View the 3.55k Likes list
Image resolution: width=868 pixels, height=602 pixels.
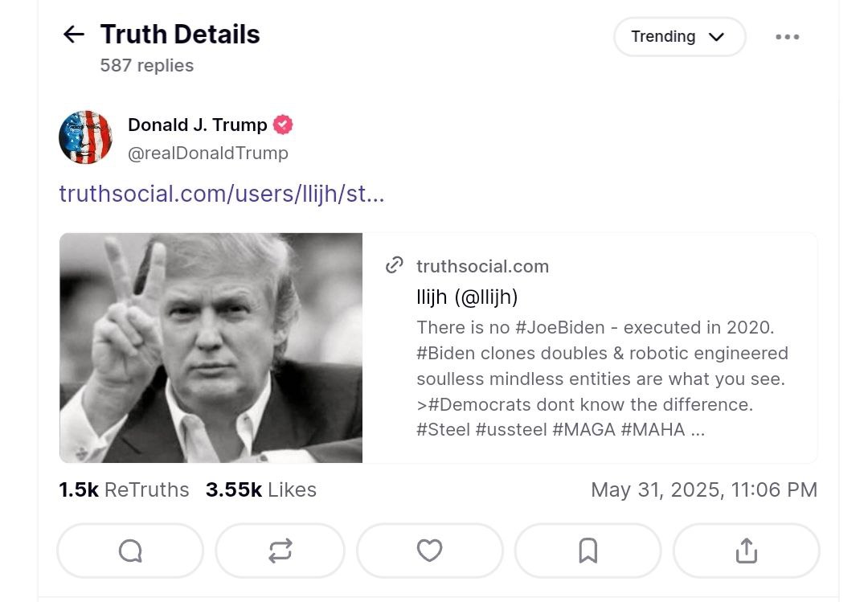coord(261,489)
